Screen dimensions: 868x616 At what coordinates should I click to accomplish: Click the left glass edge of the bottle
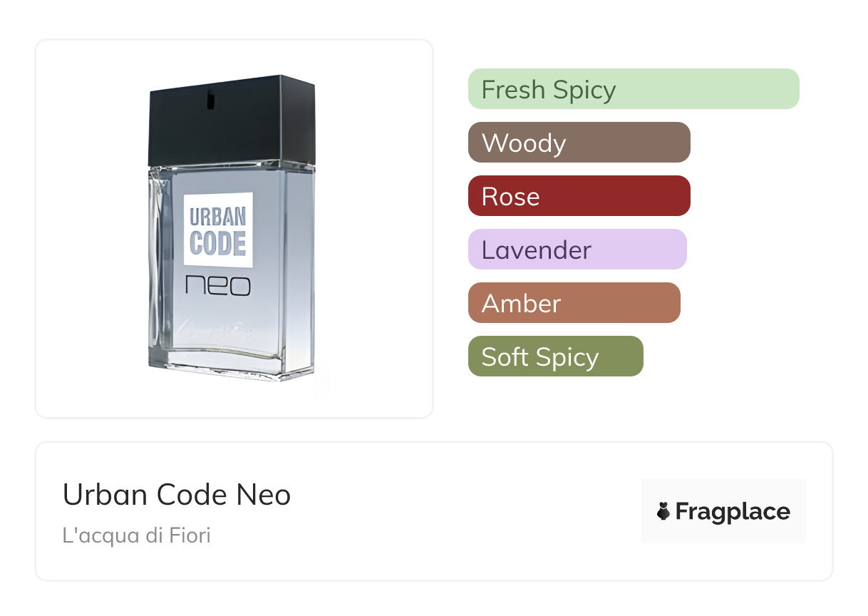[155, 271]
